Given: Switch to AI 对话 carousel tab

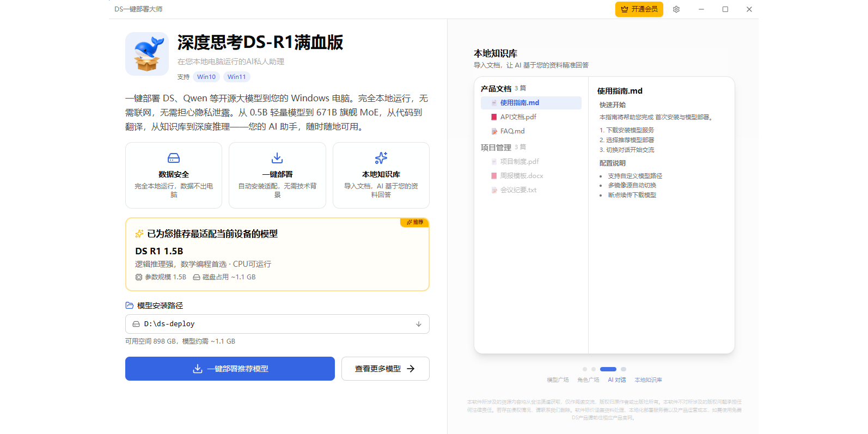Looking at the screenshot, I should pos(617,380).
